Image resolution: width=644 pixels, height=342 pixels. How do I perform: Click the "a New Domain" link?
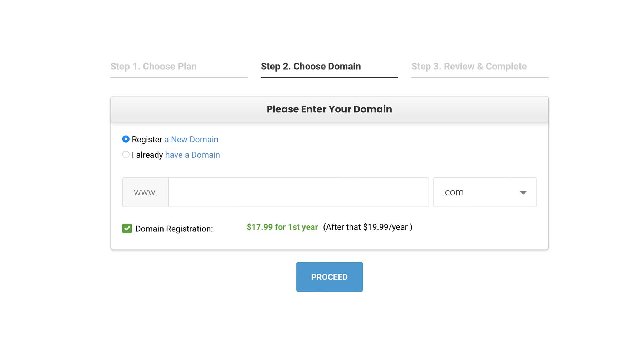(x=191, y=140)
